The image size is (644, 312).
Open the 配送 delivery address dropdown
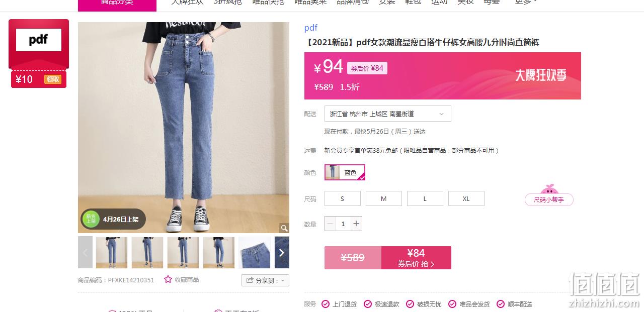click(388, 114)
